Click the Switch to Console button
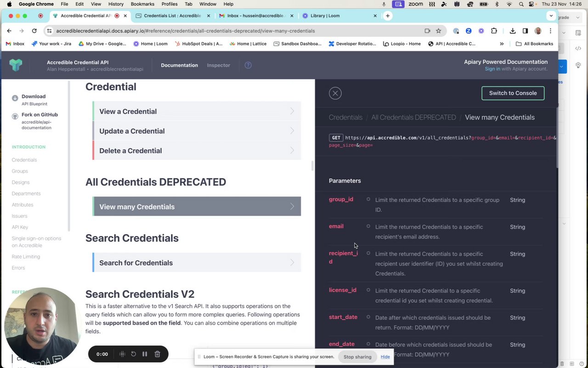Image resolution: width=588 pixels, height=368 pixels. pyautogui.click(x=513, y=93)
